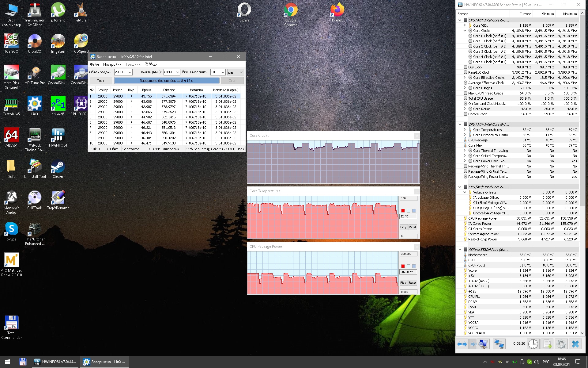Click red color swatch in CPU Package Power graph
588x368 pixels.
pos(403,266)
